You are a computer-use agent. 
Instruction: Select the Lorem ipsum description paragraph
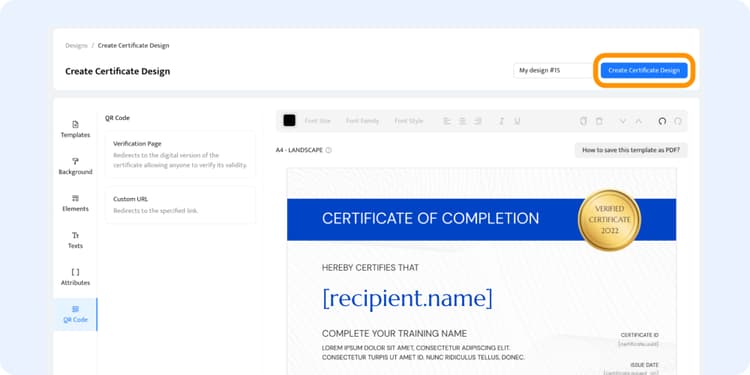[x=423, y=353]
